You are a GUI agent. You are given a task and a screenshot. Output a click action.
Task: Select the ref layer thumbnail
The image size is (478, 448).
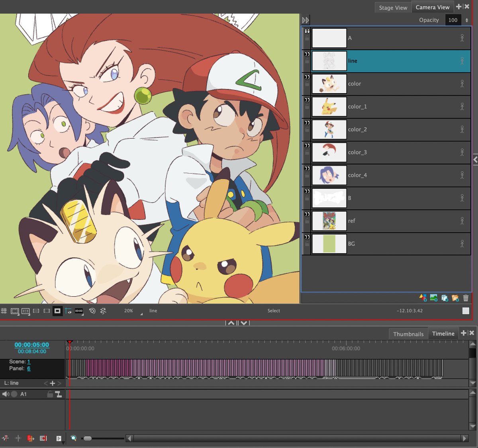pyautogui.click(x=329, y=221)
